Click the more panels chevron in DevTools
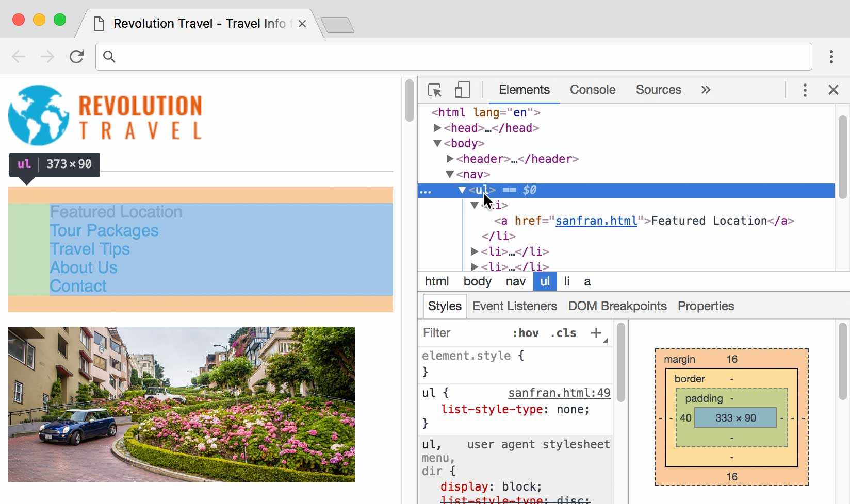 (x=705, y=90)
